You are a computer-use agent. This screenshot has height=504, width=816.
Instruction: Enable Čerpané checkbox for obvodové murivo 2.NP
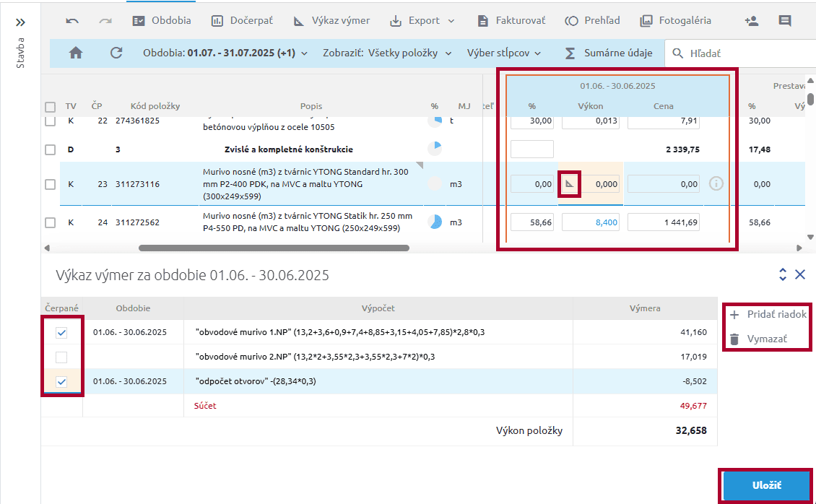(x=61, y=357)
